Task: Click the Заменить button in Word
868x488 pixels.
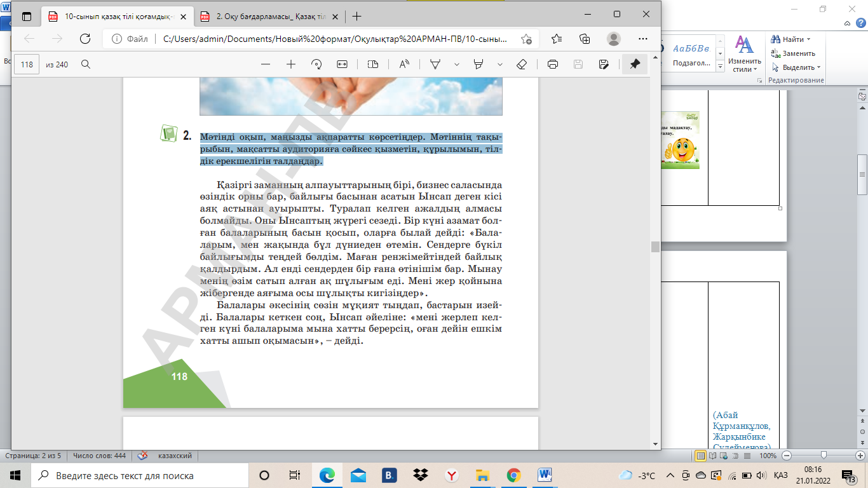Action: 794,53
